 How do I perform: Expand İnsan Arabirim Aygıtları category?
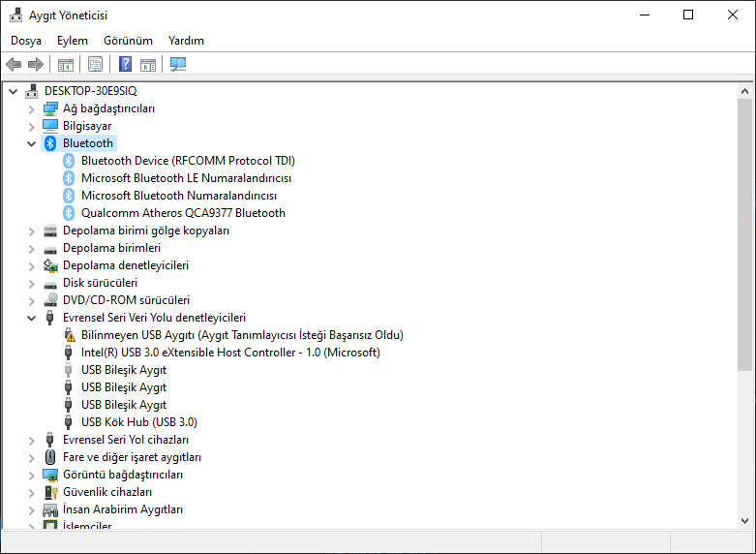32,510
